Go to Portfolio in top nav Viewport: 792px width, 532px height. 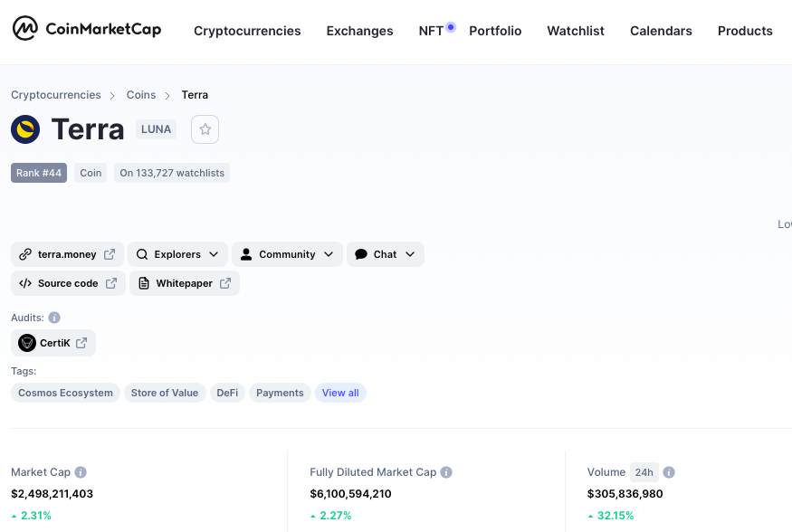495,31
